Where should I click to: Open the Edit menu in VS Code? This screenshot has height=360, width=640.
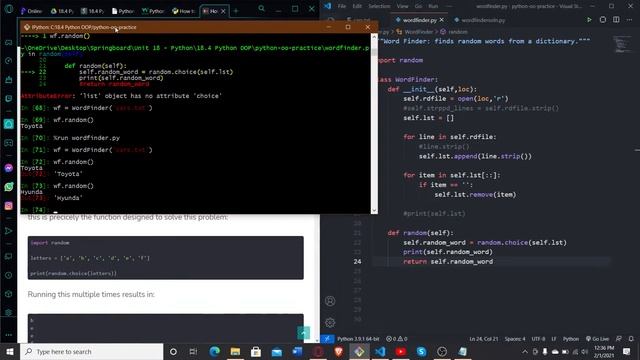point(357,6)
